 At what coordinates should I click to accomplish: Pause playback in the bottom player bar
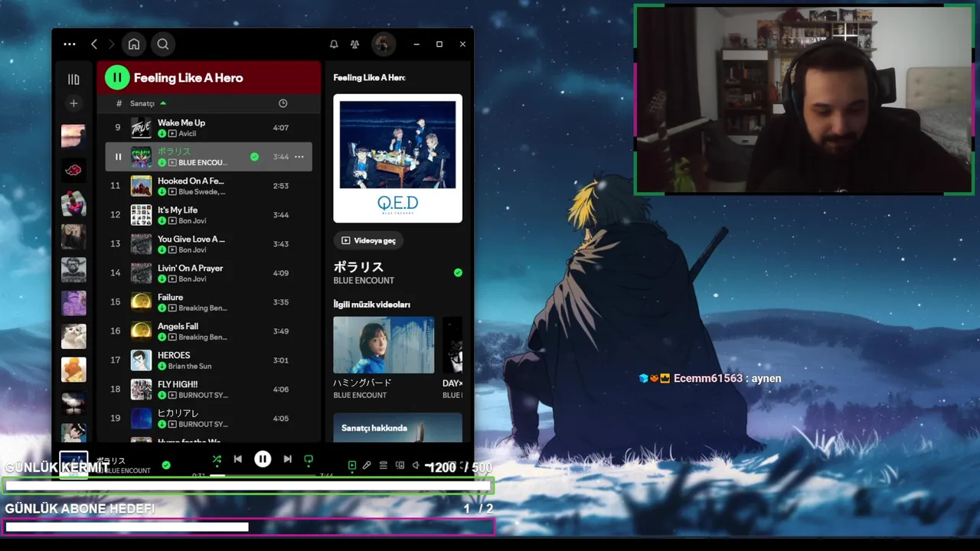(263, 459)
